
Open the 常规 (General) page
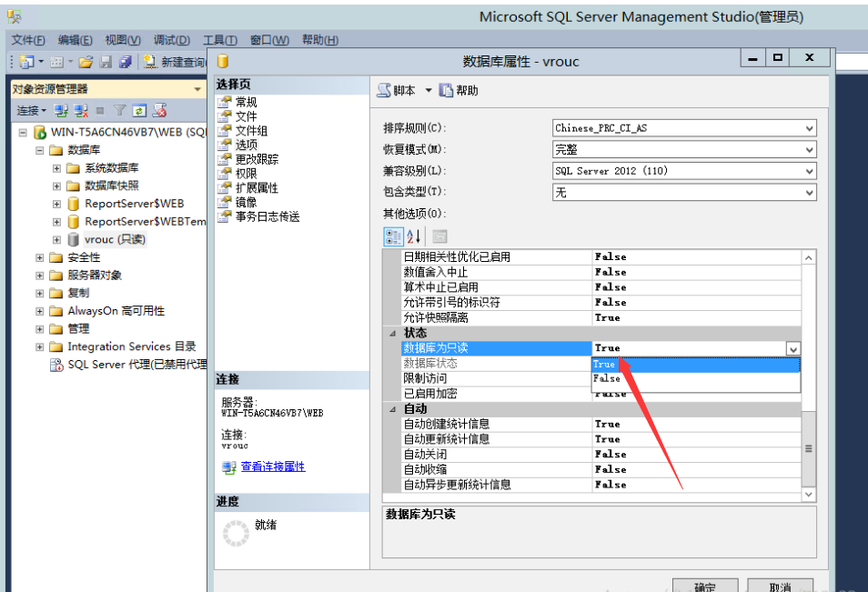(x=246, y=102)
